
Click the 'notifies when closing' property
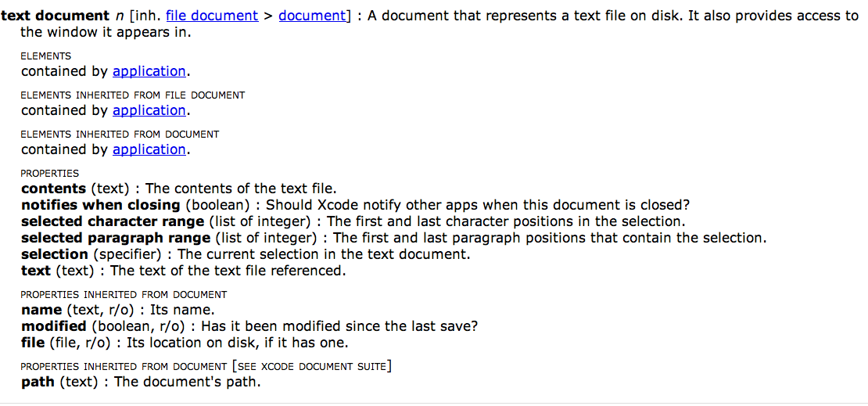[x=101, y=205]
